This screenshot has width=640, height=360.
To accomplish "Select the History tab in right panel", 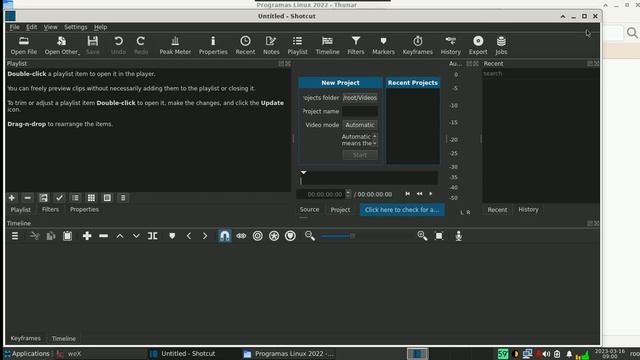I will tap(528, 209).
